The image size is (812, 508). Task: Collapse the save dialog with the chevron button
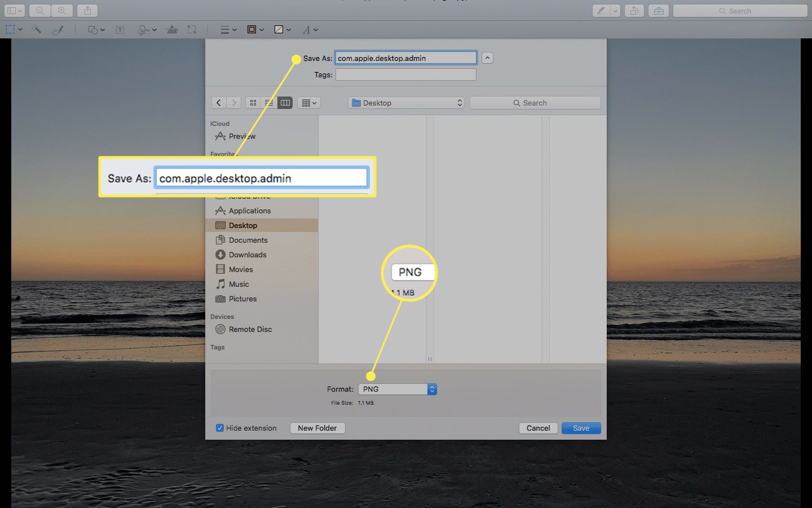487,58
